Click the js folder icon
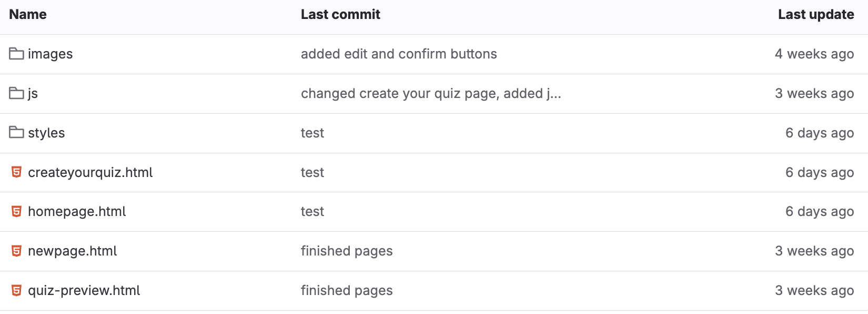Image resolution: width=868 pixels, height=314 pixels. tap(16, 93)
